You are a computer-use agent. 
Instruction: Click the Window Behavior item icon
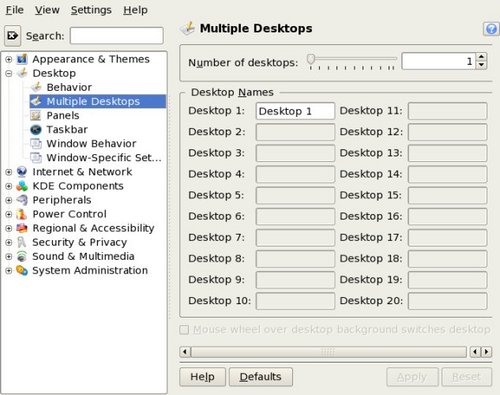(x=36, y=143)
